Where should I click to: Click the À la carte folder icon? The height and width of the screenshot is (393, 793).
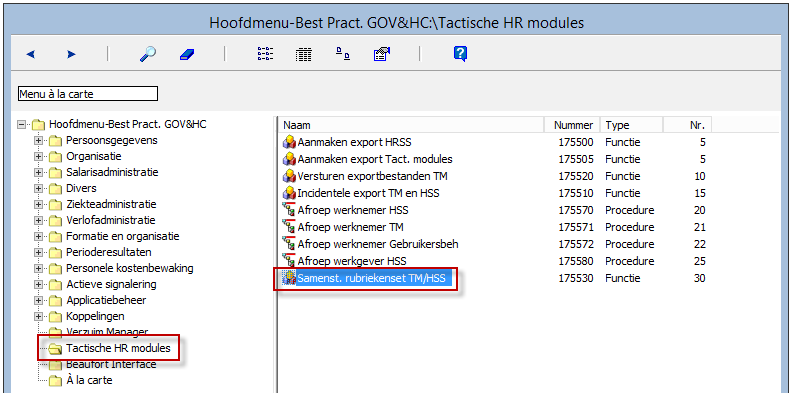[x=56, y=381]
